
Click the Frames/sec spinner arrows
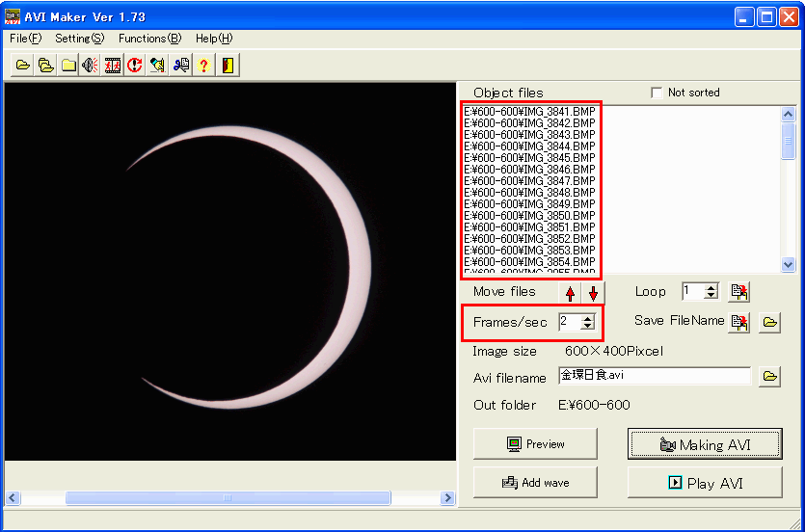[x=588, y=322]
